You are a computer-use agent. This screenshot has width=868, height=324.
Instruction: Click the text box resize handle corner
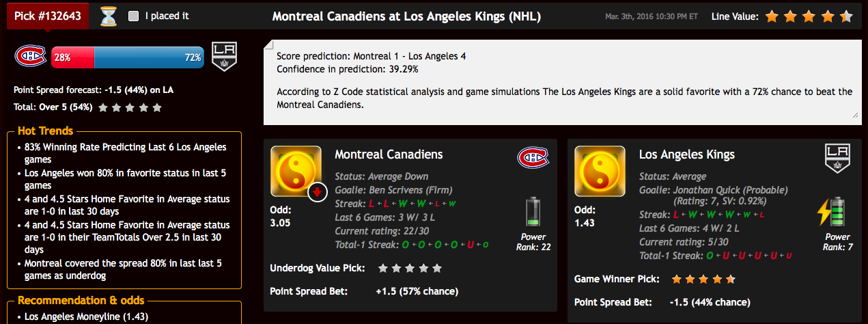pos(854,116)
